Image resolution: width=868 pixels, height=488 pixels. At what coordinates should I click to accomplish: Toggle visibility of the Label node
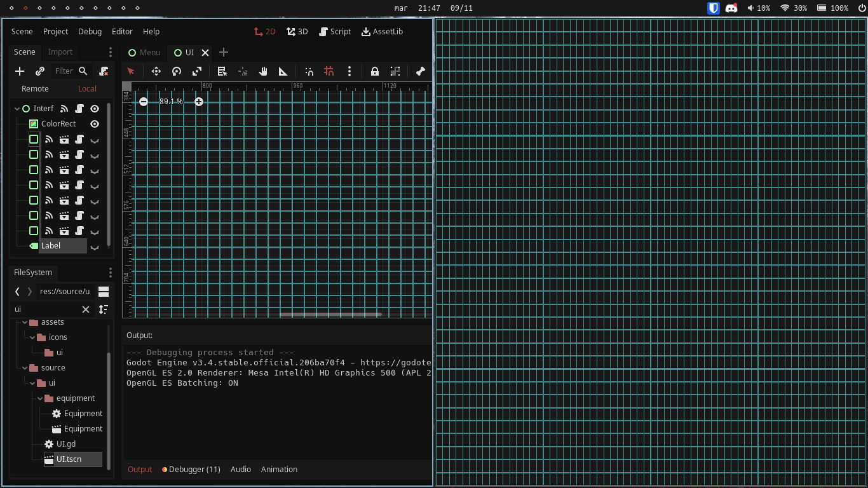click(x=95, y=247)
